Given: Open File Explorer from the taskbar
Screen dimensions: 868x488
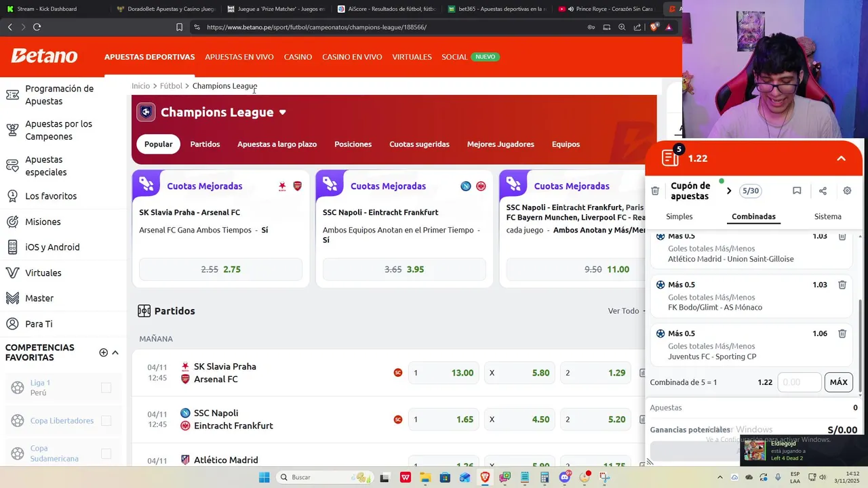Looking at the screenshot, I should coord(425,477).
